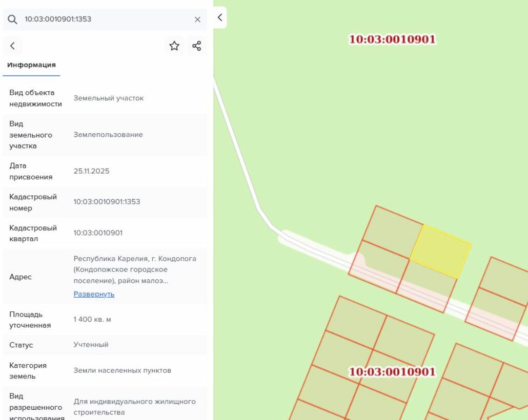Collapse the side panel with chevron

[x=220, y=17]
